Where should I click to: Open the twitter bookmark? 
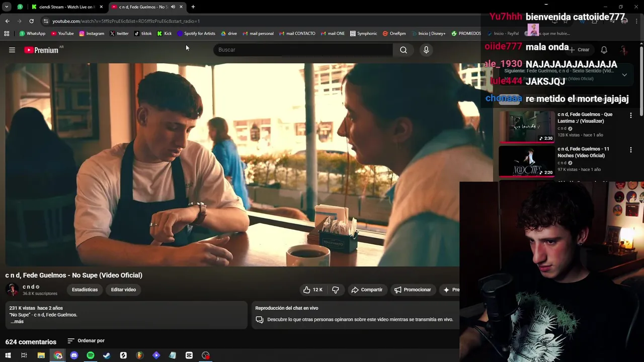click(x=119, y=34)
